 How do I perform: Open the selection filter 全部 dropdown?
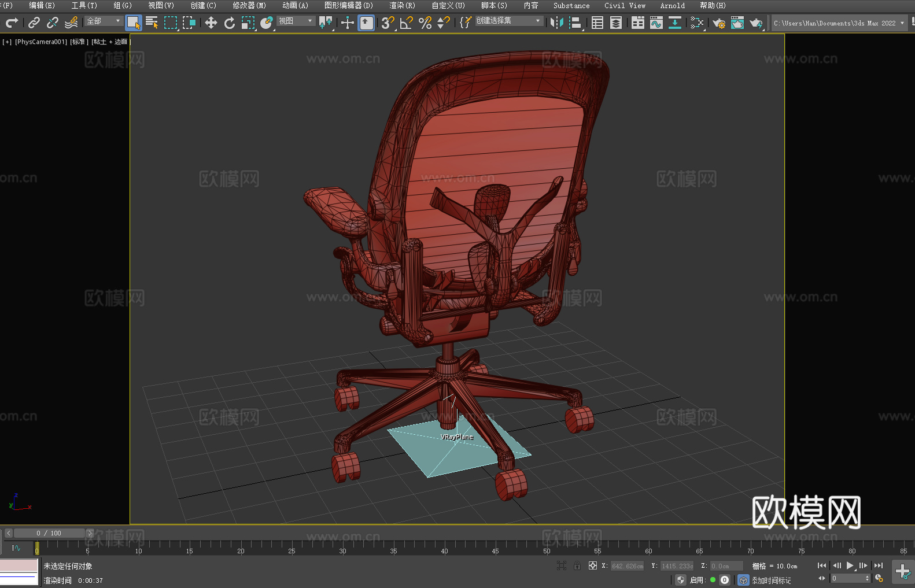[104, 21]
